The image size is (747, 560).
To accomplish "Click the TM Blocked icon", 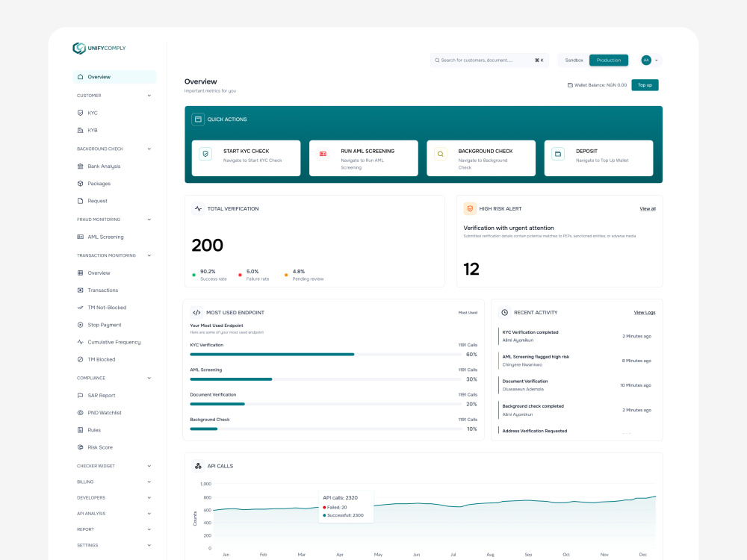I will pos(80,360).
